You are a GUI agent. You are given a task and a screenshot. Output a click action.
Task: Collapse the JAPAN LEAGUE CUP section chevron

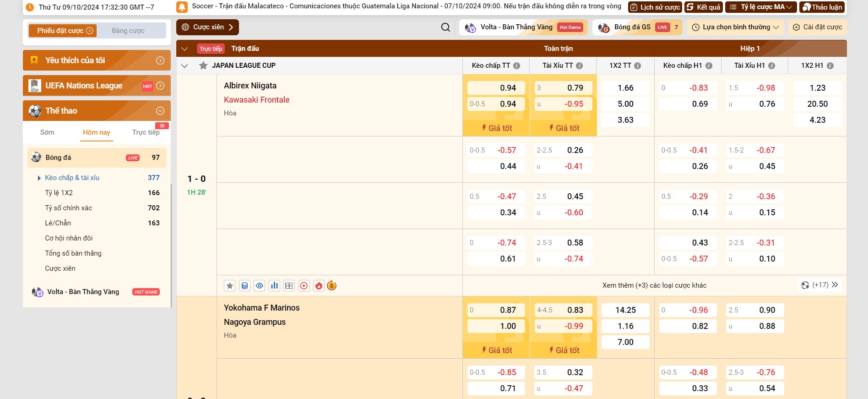pos(184,66)
